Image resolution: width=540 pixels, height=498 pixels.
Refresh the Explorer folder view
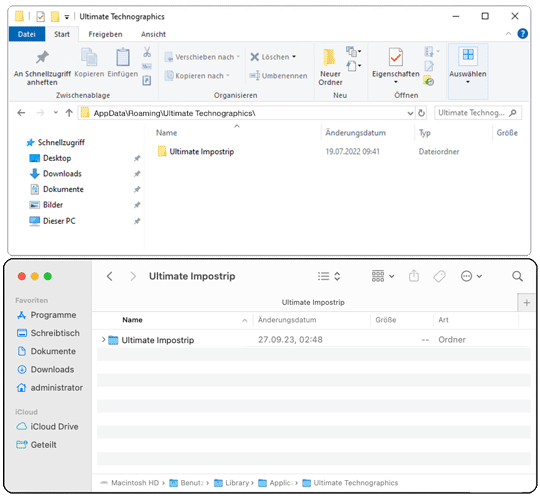click(421, 113)
